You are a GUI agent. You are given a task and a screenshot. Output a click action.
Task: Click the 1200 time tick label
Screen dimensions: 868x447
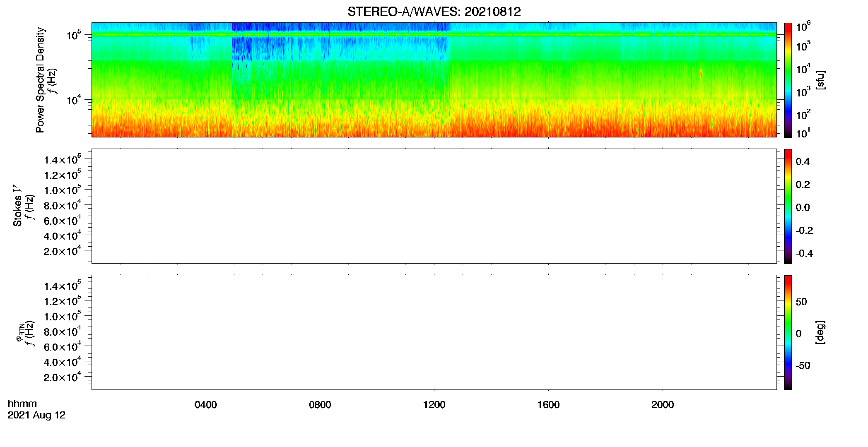(434, 405)
